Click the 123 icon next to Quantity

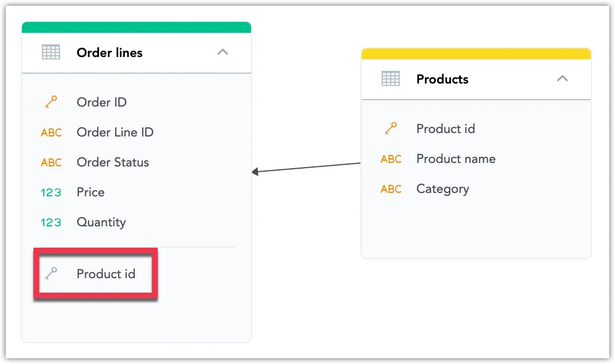coord(51,222)
